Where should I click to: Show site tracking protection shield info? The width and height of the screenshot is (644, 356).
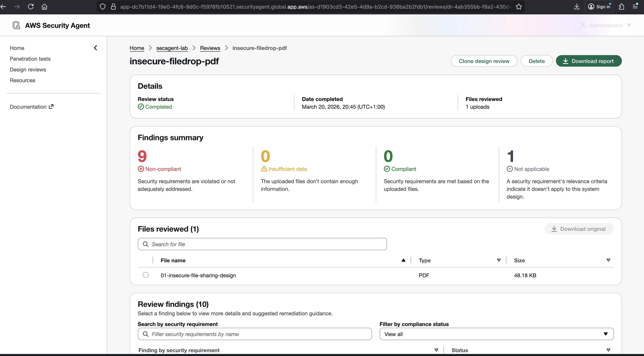(102, 7)
